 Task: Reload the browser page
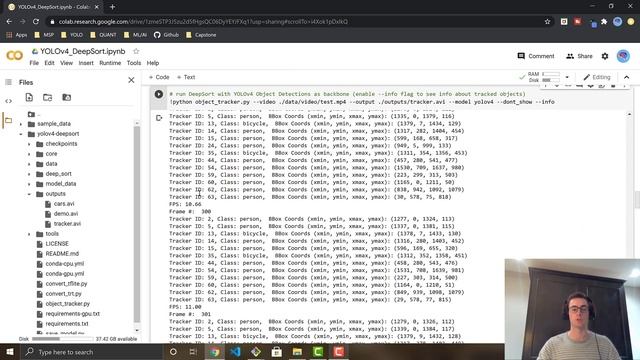(36, 22)
